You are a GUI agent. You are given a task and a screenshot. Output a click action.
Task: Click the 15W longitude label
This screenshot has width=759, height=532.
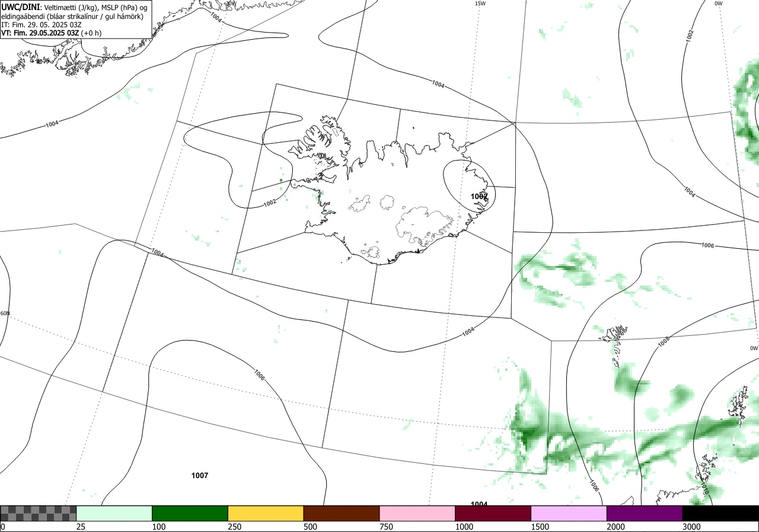480,4
